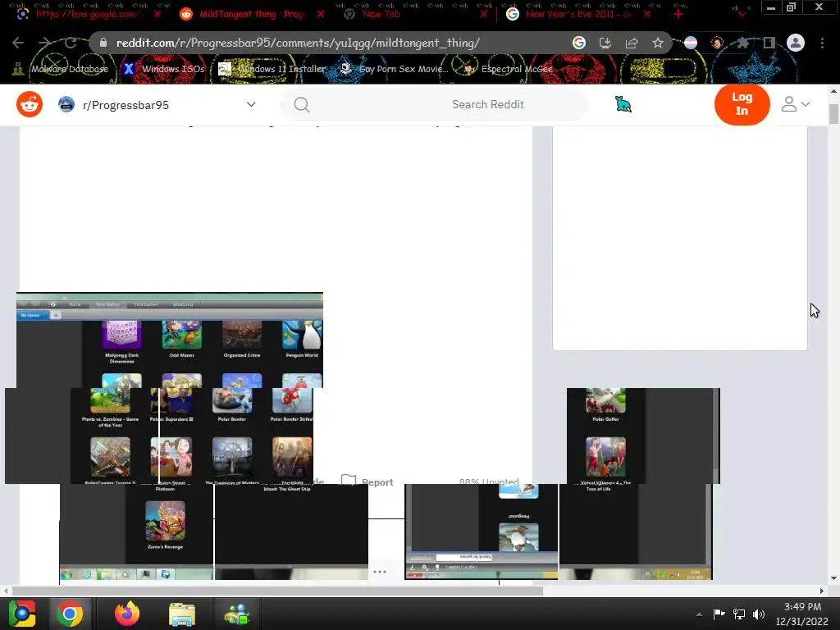Open the avatar face extension icon

coord(717,43)
